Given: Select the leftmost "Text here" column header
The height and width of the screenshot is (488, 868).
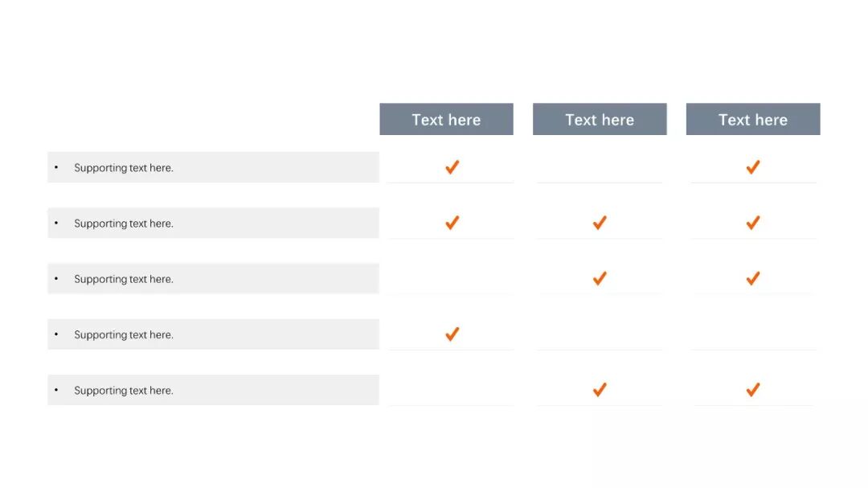Looking at the screenshot, I should tap(446, 120).
